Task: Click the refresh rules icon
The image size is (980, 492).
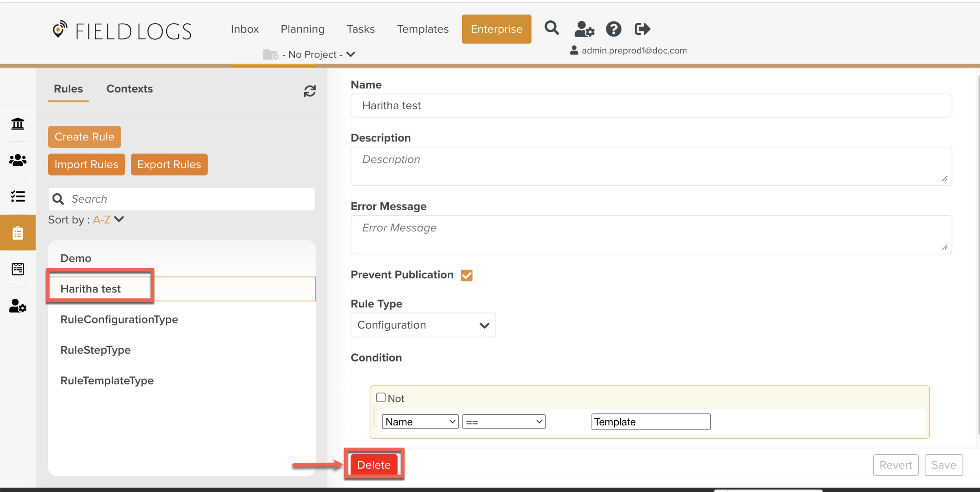Action: click(x=310, y=91)
